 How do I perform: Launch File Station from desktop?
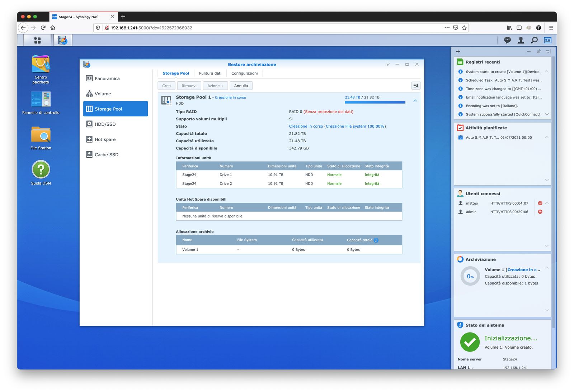(x=41, y=135)
